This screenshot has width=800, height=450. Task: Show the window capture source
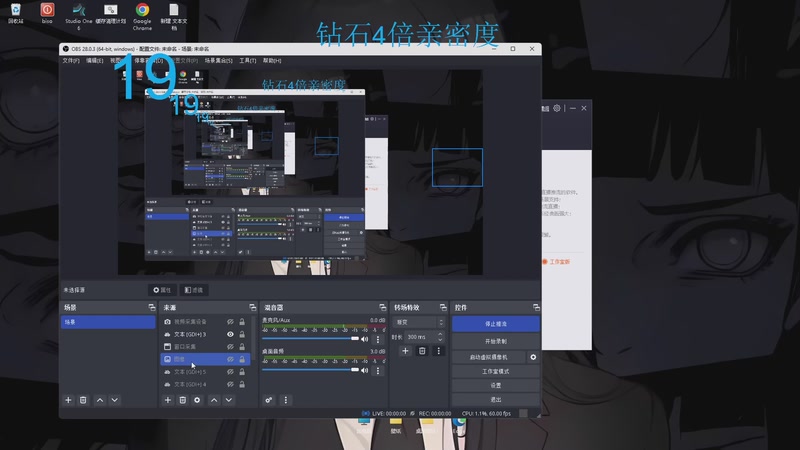(230, 347)
